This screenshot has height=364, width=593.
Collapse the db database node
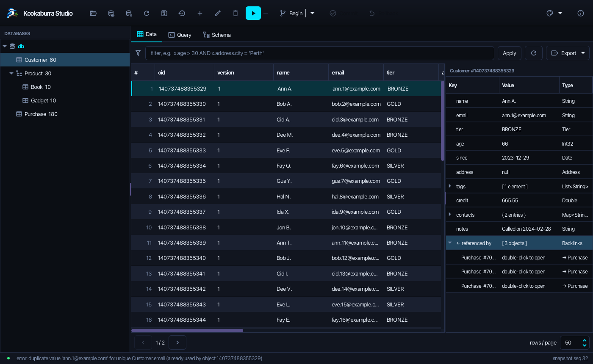[x=5, y=46]
